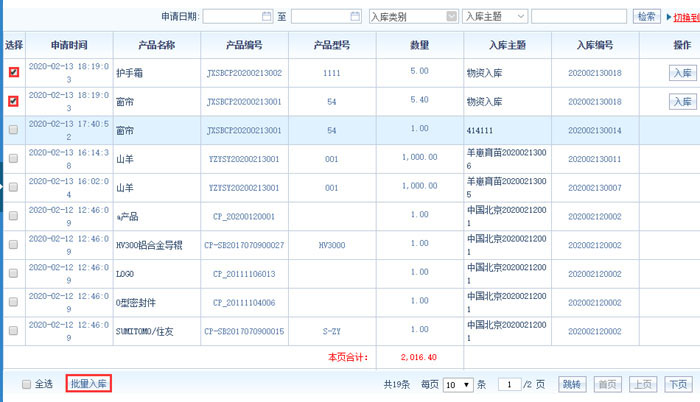Click the red arrow beside 切换到 link
The height and width of the screenshot is (402, 700).
tap(667, 17)
